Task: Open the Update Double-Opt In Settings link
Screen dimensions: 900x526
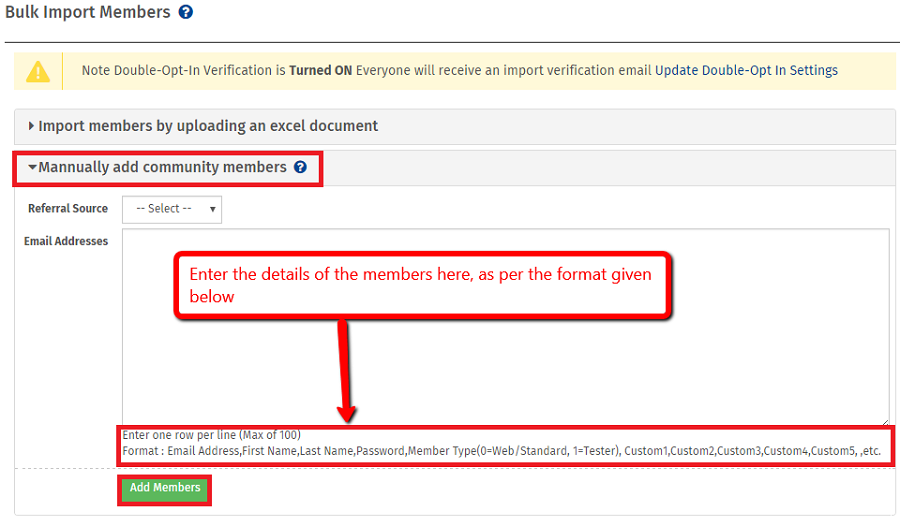Action: point(746,71)
